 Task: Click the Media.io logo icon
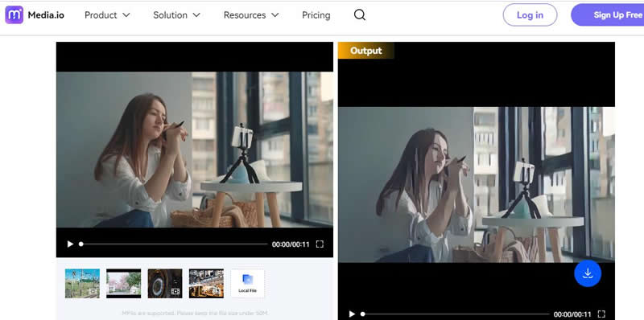(14, 14)
